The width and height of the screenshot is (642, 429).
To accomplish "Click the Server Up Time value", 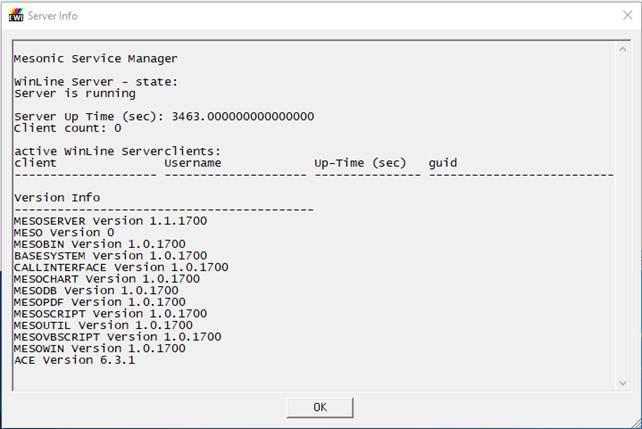I will click(243, 116).
